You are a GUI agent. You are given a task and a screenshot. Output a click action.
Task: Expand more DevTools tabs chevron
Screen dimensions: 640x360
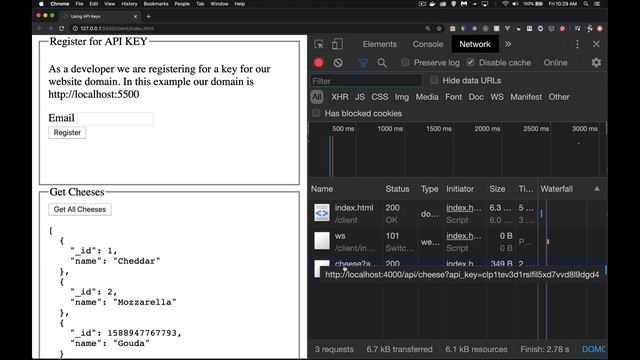click(508, 44)
